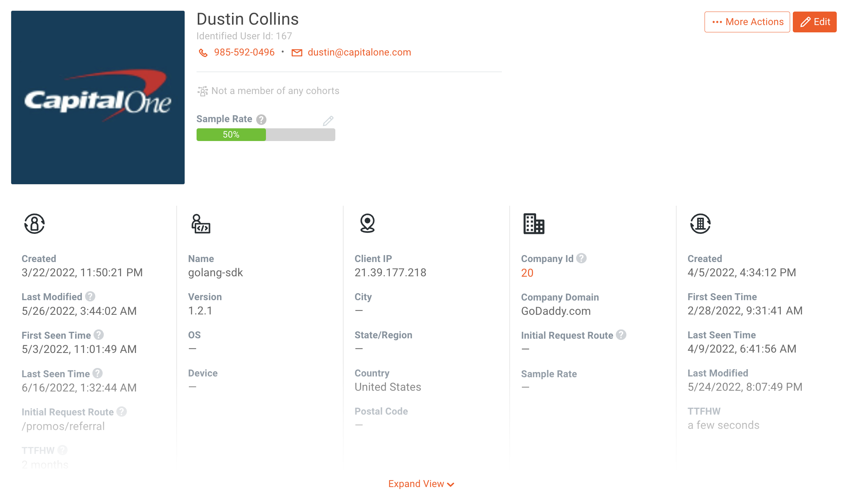Click the help icon beside Initial Request Route
Image resolution: width=846 pixels, height=504 pixels.
[122, 412]
